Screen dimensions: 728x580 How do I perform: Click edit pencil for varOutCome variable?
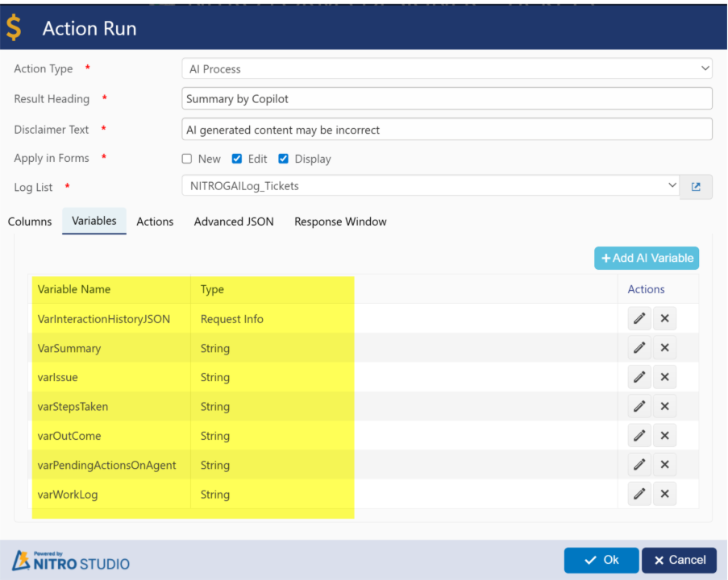[639, 436]
